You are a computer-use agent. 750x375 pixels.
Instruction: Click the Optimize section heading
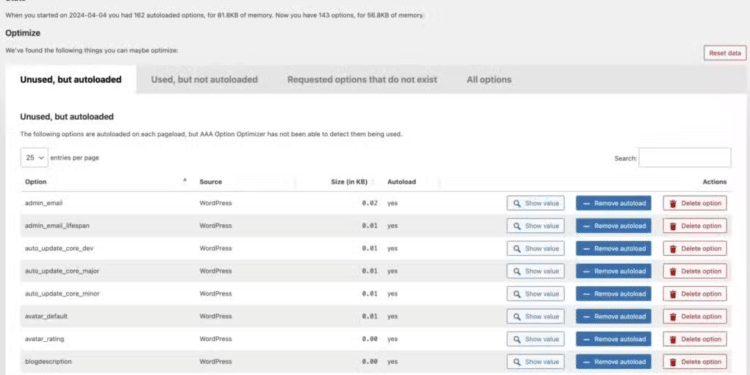pyautogui.click(x=23, y=33)
